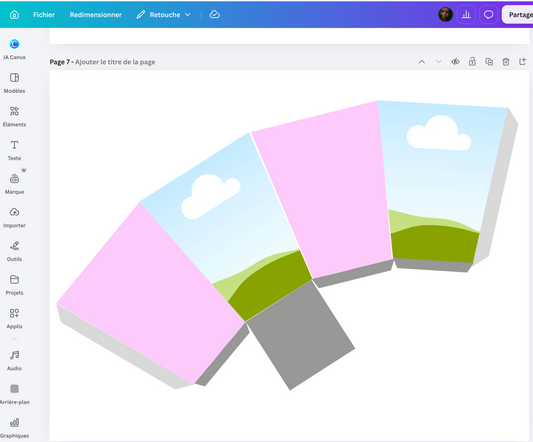Select the large left pink panel
Viewport: 533px width, 442px height.
tap(151, 294)
